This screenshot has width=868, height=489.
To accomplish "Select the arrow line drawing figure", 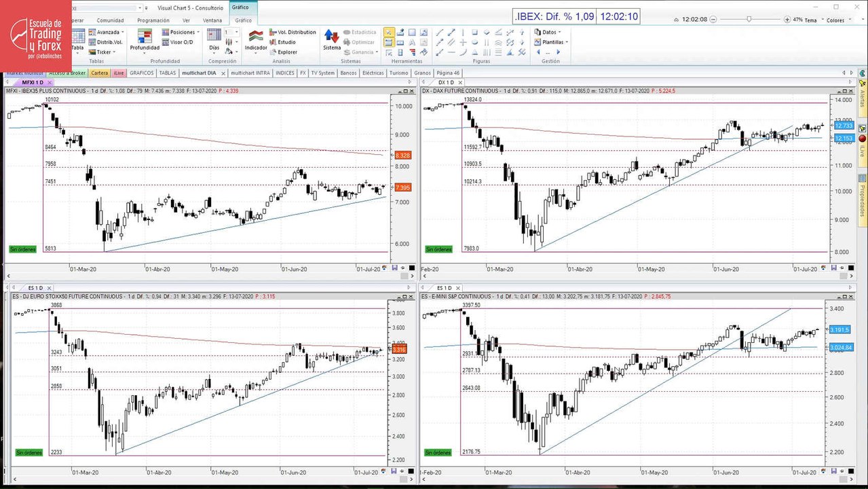I will [x=451, y=32].
